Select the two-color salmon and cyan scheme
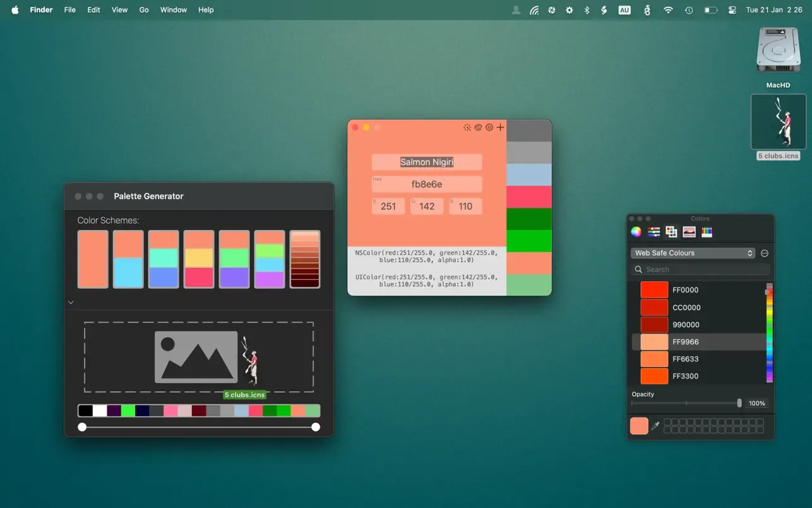Screen dimensions: 812x508 (x=128, y=259)
